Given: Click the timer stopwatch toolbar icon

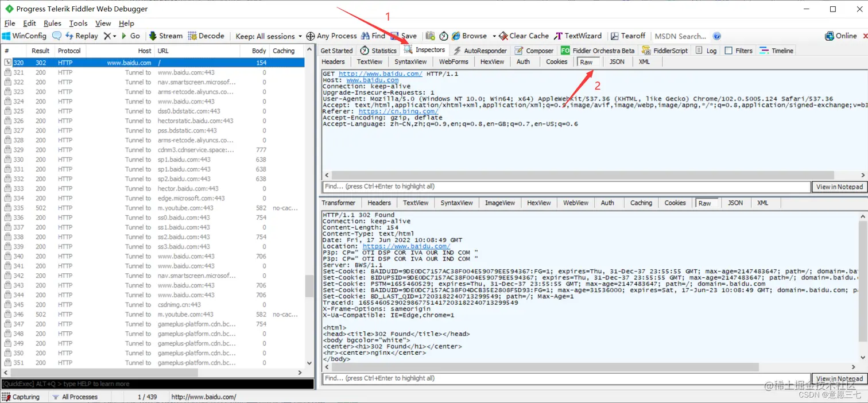Looking at the screenshot, I should pos(444,36).
